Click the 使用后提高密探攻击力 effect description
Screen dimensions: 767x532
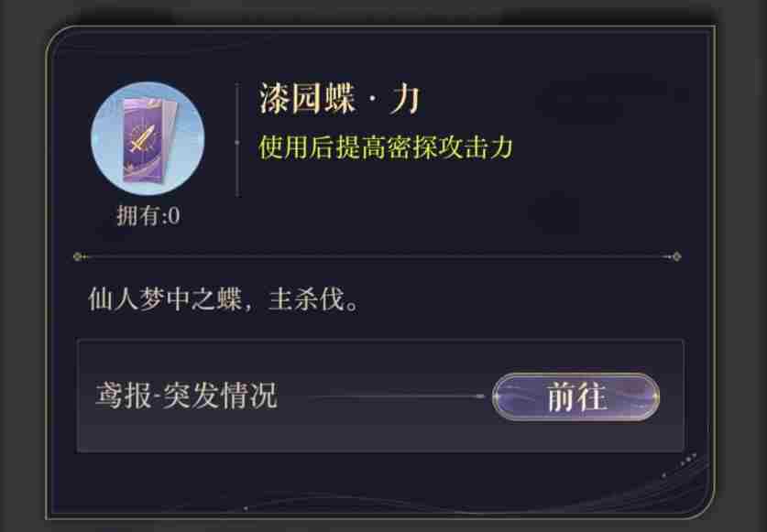pos(386,147)
